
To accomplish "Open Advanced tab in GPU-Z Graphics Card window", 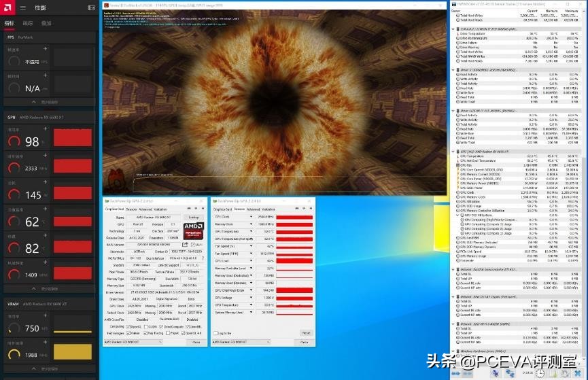I will [x=145, y=209].
